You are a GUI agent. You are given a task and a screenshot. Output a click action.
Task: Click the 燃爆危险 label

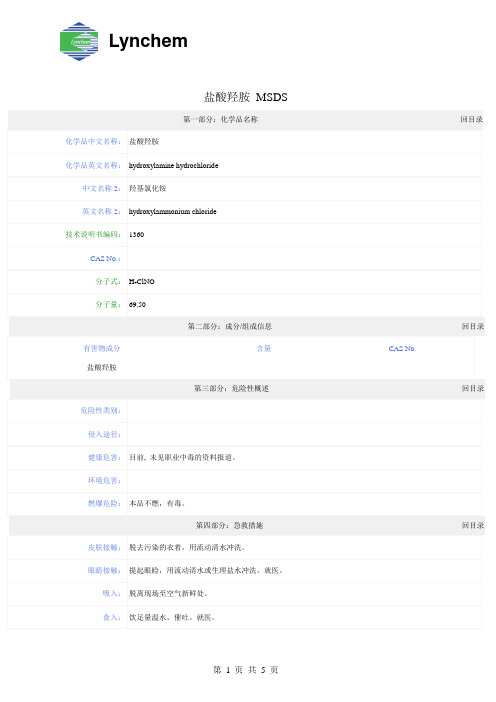pyautogui.click(x=104, y=503)
